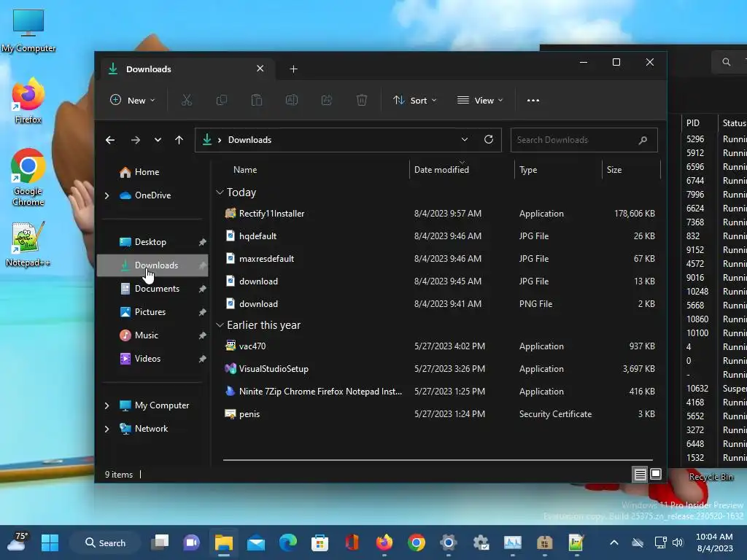The image size is (747, 560).
Task: Click the taskbar Search box
Action: click(106, 542)
